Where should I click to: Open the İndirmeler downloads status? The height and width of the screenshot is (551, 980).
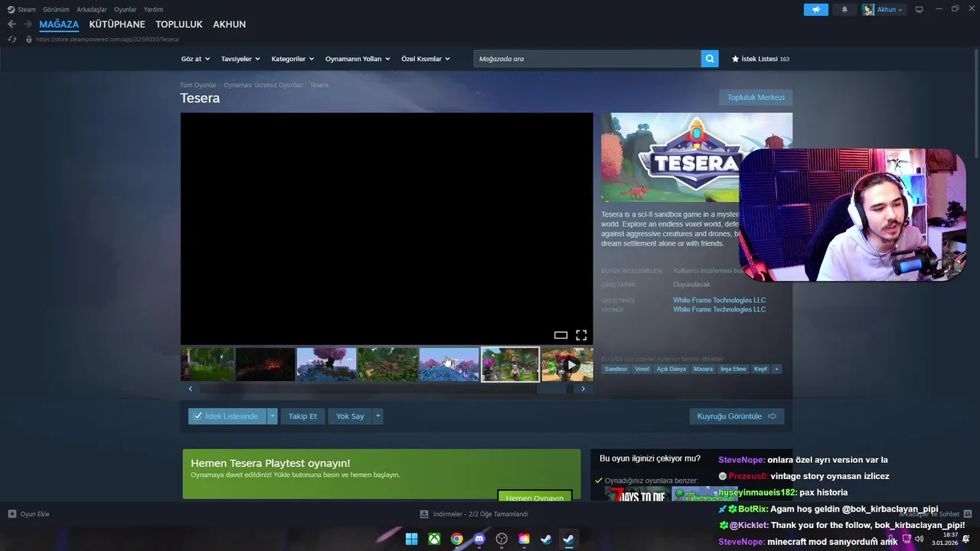(x=474, y=514)
